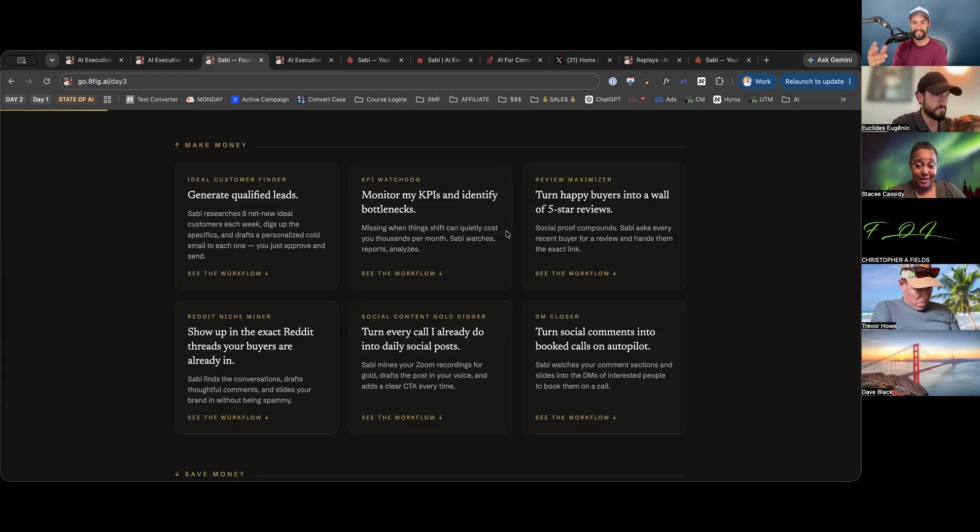Select Euclides Eugênio's video thumbnail
Screen dimensions: 980x532
point(920,99)
